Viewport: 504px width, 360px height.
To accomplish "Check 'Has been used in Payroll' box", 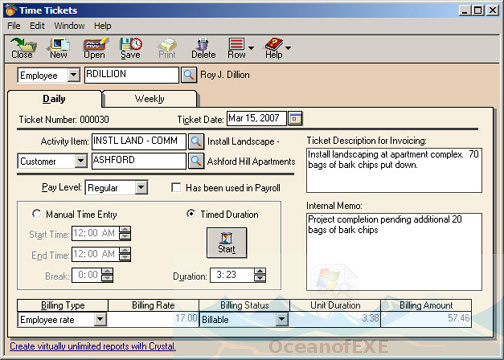I will [176, 187].
